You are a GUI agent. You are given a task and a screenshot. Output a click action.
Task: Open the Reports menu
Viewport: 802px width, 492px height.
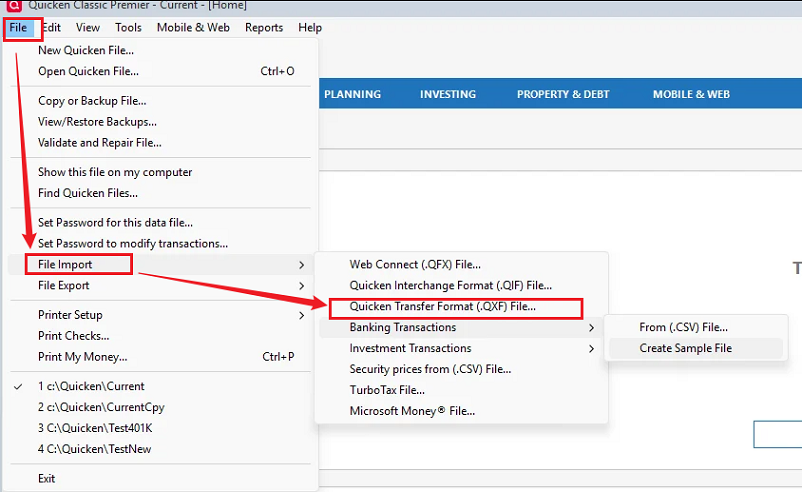[264, 28]
